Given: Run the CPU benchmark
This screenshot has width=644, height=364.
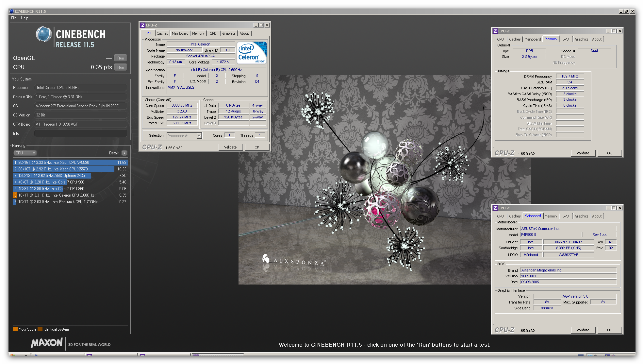Looking at the screenshot, I should 121,67.
